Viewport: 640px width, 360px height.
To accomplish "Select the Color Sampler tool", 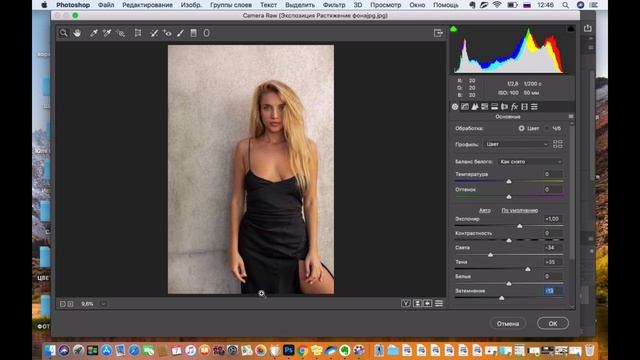I will 107,33.
